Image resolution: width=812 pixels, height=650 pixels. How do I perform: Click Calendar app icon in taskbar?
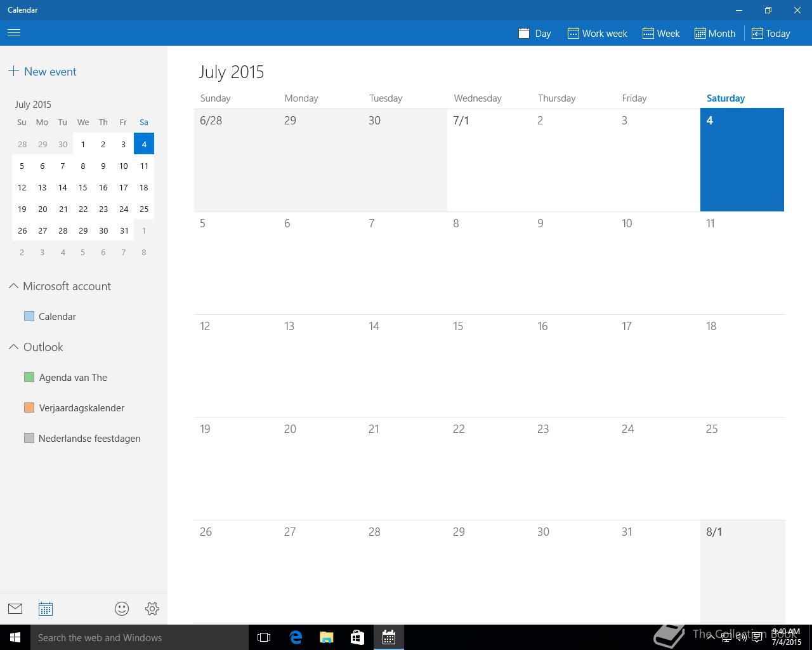tap(389, 637)
